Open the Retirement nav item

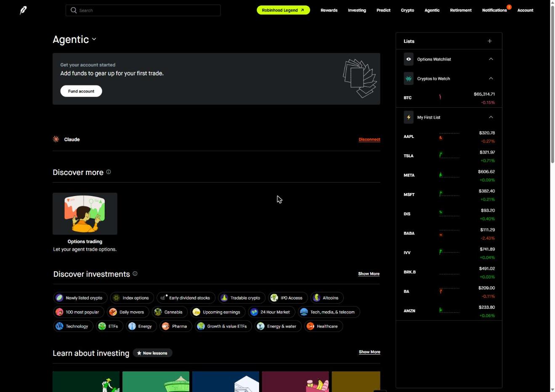[x=461, y=10]
